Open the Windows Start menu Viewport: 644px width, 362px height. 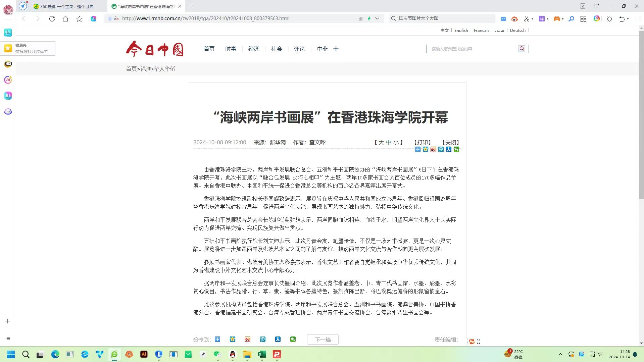[x=11, y=354]
